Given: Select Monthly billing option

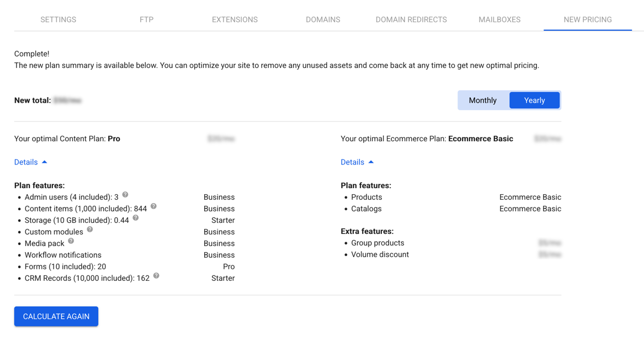Looking at the screenshot, I should point(482,100).
